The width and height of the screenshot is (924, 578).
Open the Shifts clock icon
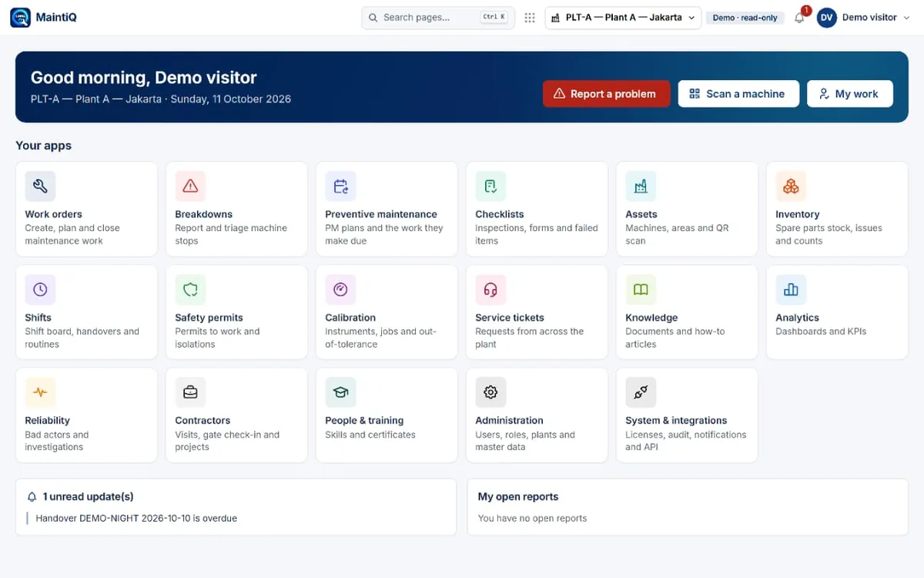point(40,290)
